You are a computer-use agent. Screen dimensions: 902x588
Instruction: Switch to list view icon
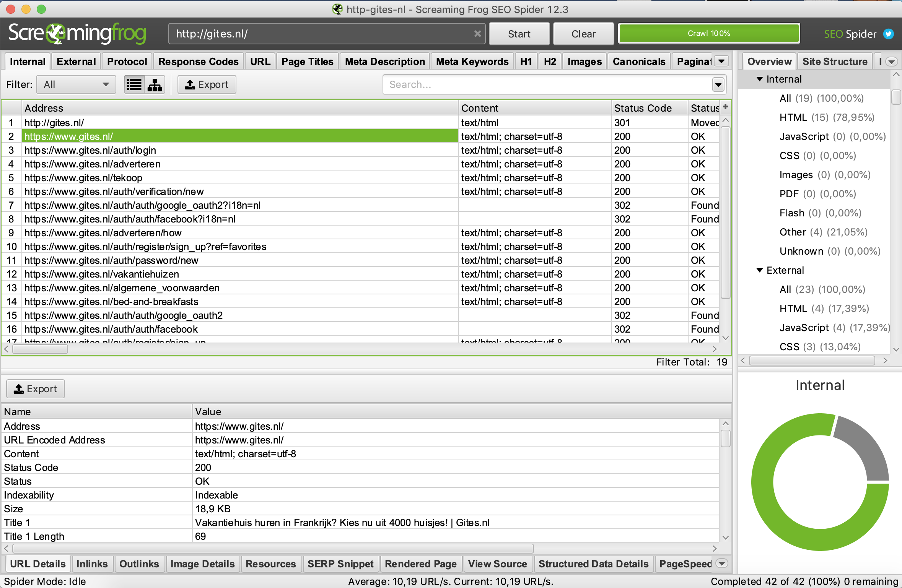[134, 84]
